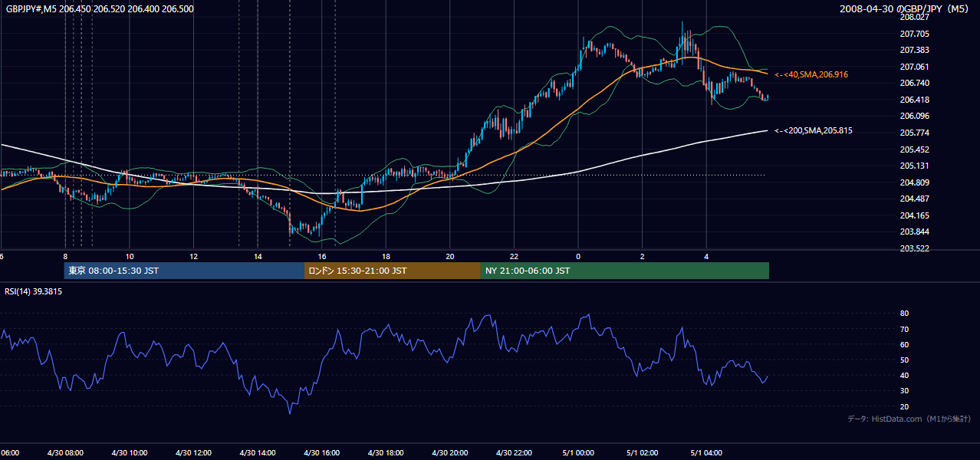Screen dimensions: 980x460
Task: Click RSI axis level 70
Action: click(x=904, y=329)
